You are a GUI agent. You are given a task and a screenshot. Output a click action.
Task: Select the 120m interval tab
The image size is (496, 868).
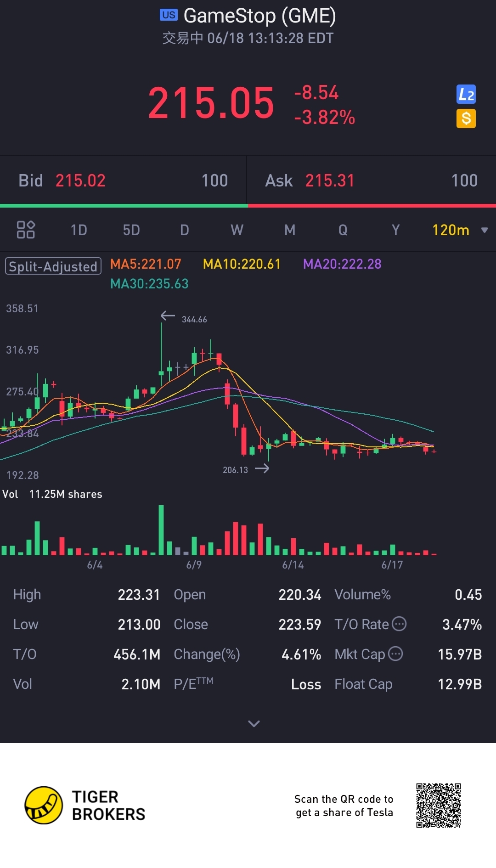[x=451, y=230]
